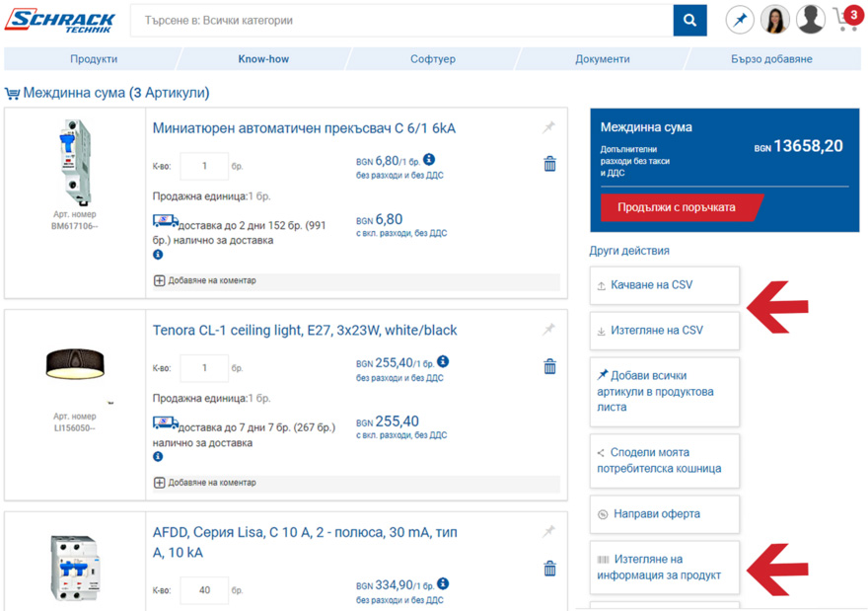Open the Бързо добавяне menu

point(771,58)
